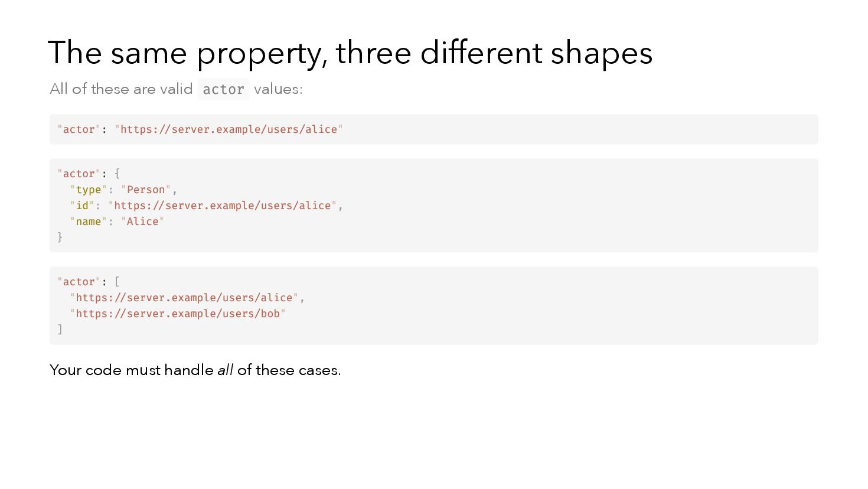868x489 pixels.
Task: Click the "actor" key in the array example
Action: 79,282
